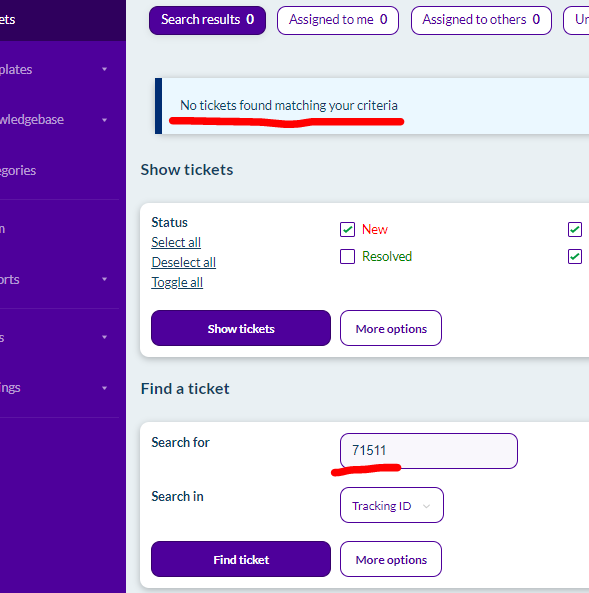Open More options under Find a ticket

point(391,559)
